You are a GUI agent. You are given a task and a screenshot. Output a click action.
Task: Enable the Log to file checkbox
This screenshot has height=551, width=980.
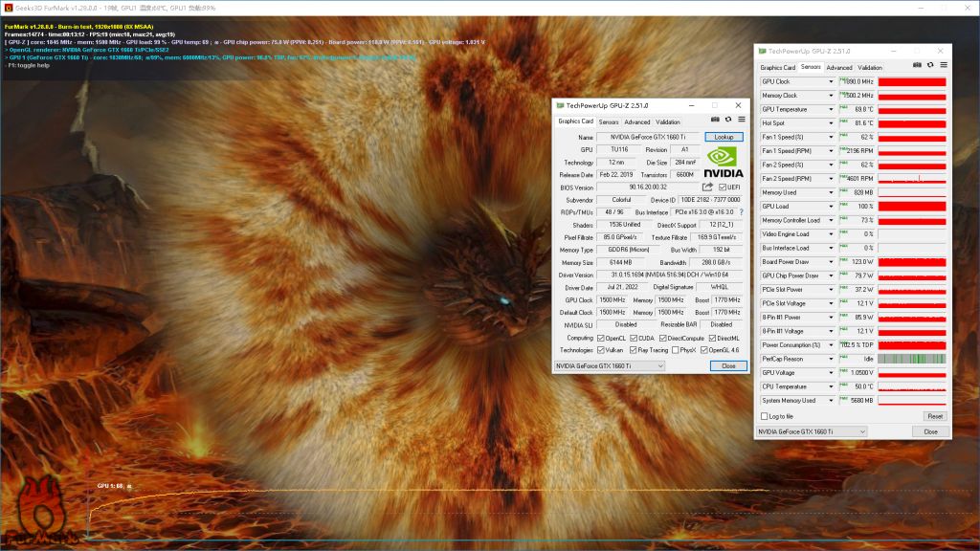pos(764,417)
